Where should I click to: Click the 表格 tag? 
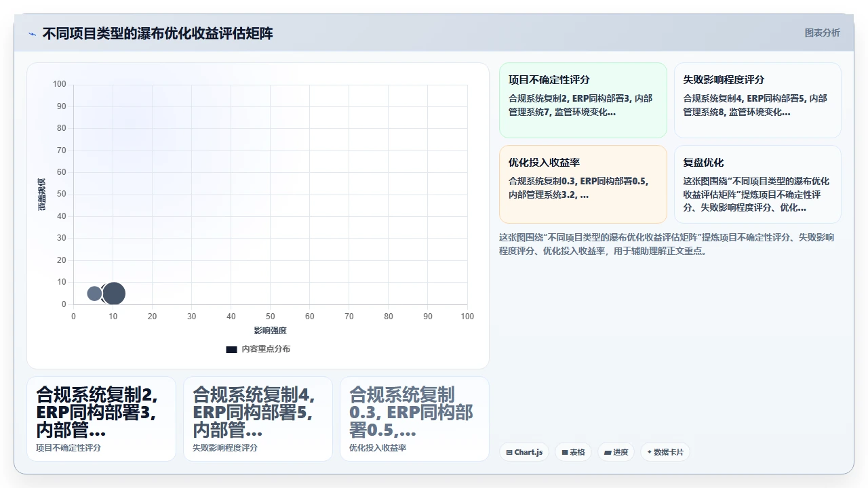pos(574,452)
